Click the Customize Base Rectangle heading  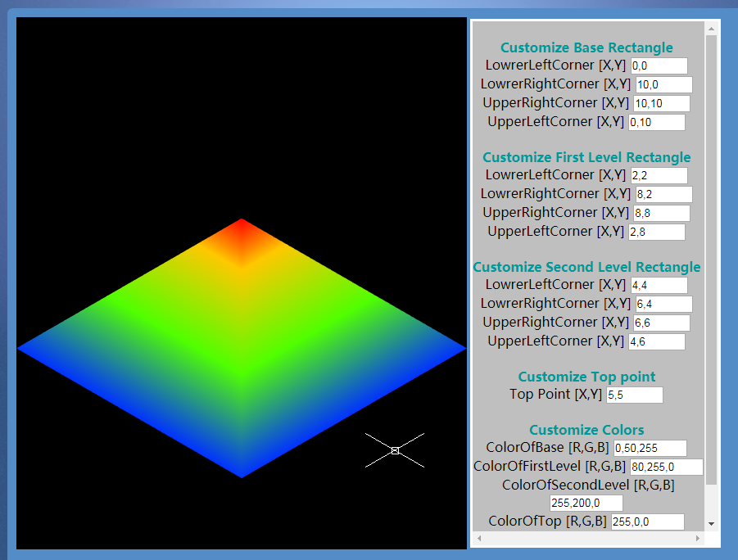[x=586, y=47]
